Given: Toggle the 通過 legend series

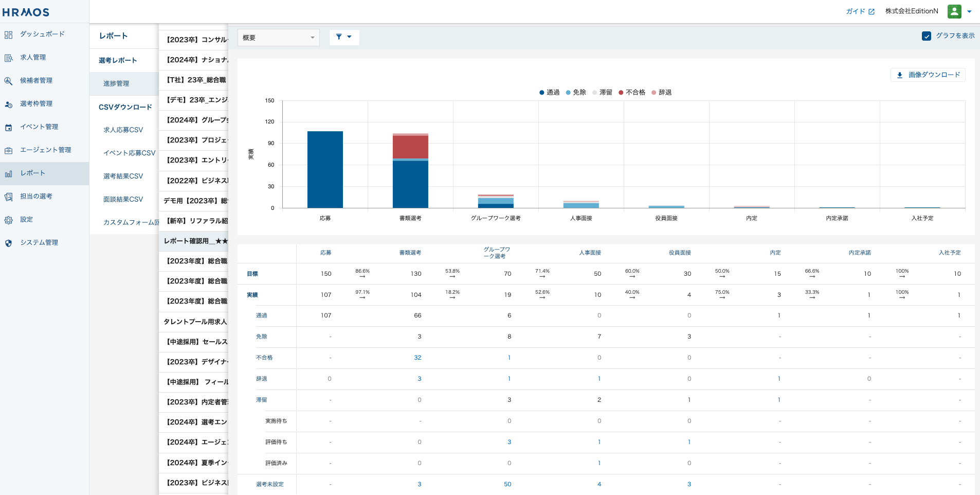Looking at the screenshot, I should [x=549, y=93].
